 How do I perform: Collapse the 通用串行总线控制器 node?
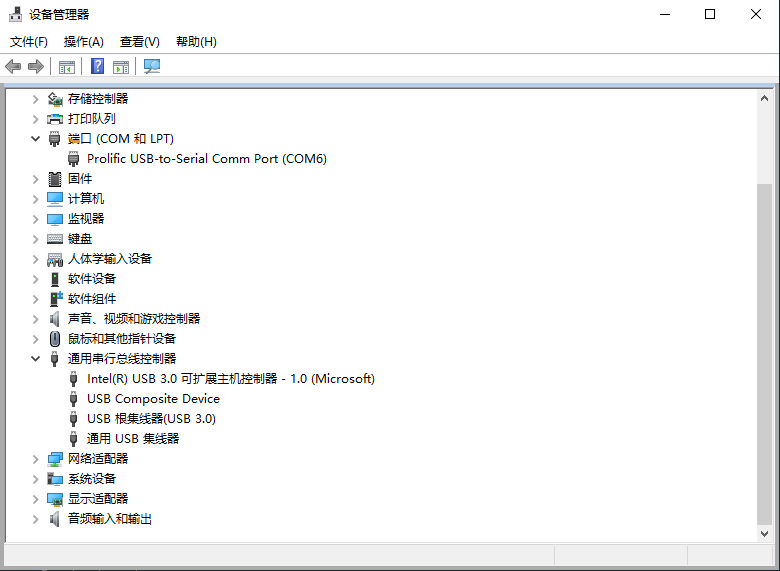click(36, 358)
